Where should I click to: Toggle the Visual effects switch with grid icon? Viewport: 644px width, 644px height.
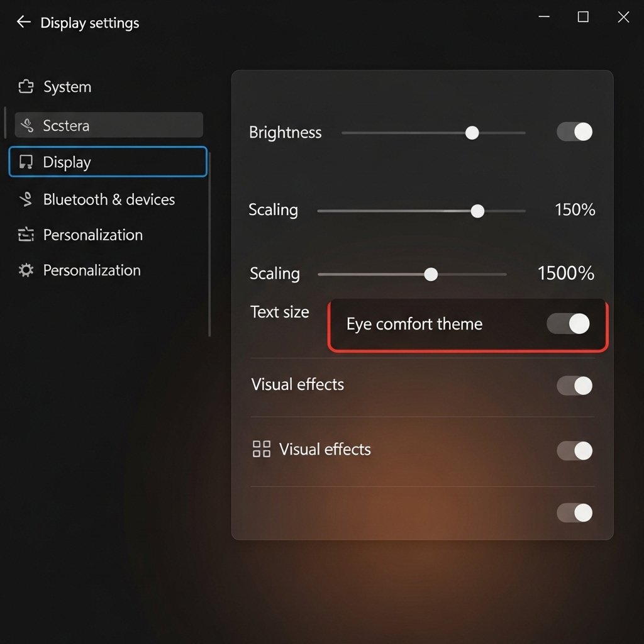click(574, 450)
